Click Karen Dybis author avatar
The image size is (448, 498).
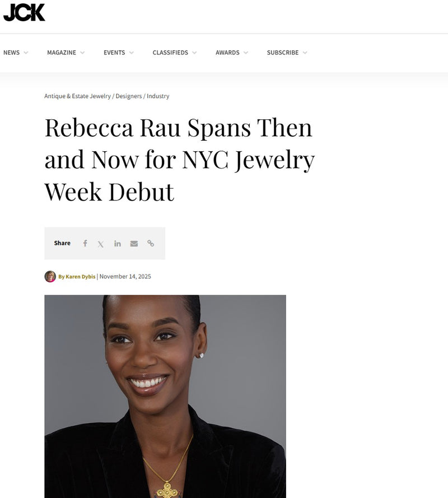[50, 276]
